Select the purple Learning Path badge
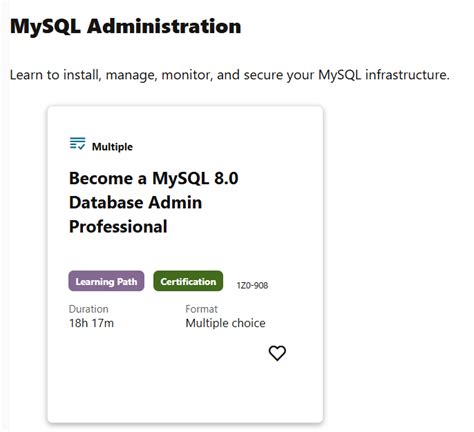This screenshot has width=474, height=432. pyautogui.click(x=106, y=281)
